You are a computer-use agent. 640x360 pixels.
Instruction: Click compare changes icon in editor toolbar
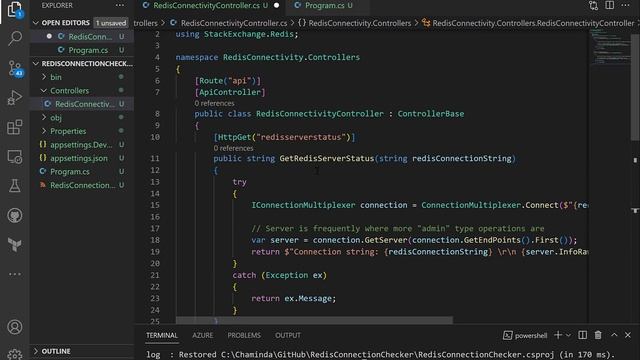point(593,5)
